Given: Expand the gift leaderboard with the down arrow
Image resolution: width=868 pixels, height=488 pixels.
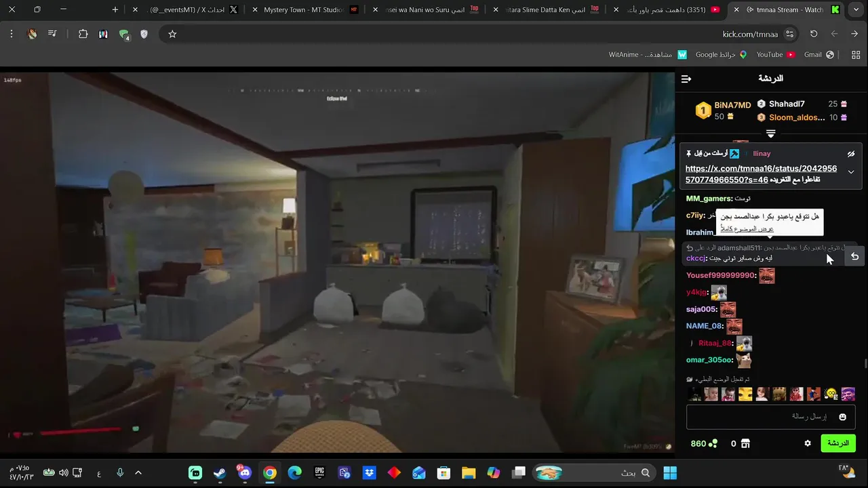Looking at the screenshot, I should pos(770,134).
